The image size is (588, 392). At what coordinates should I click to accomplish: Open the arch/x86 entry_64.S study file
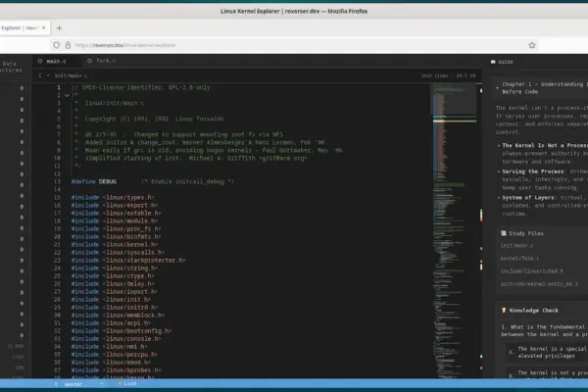(539, 284)
